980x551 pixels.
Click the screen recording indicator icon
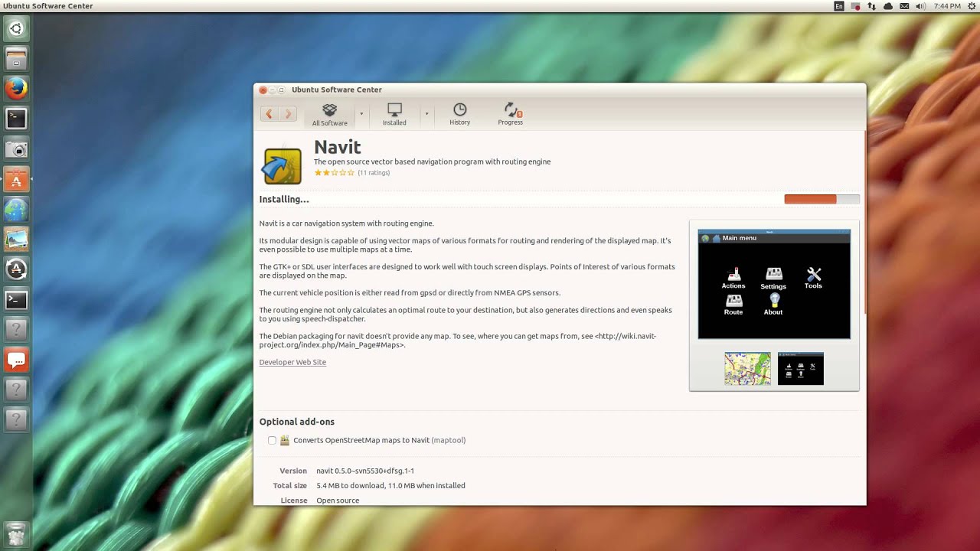pos(855,6)
